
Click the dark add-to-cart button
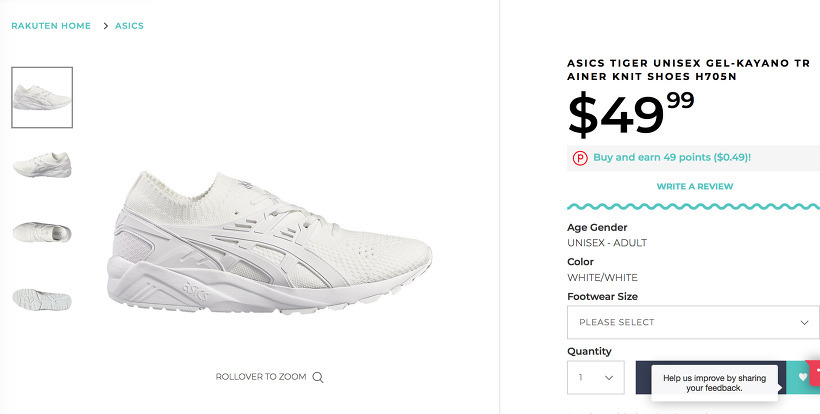(x=644, y=377)
